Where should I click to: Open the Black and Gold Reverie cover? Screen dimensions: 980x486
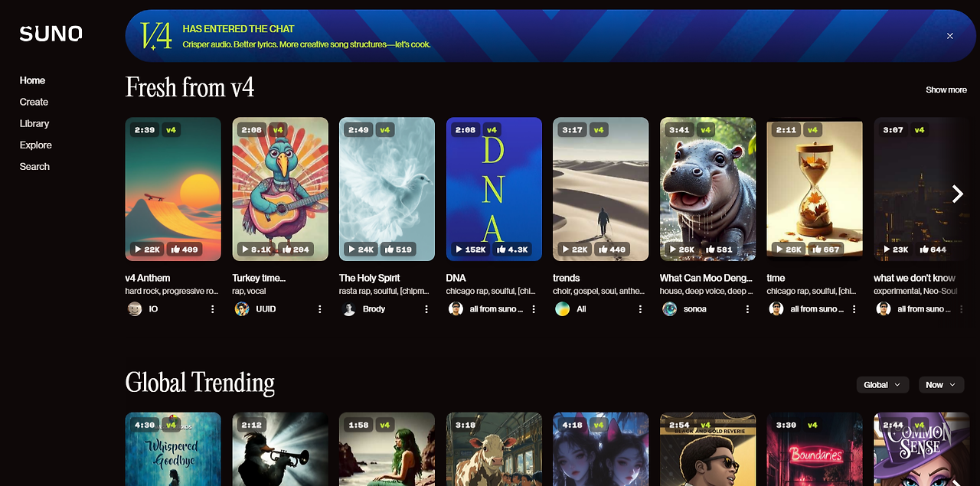(x=707, y=449)
